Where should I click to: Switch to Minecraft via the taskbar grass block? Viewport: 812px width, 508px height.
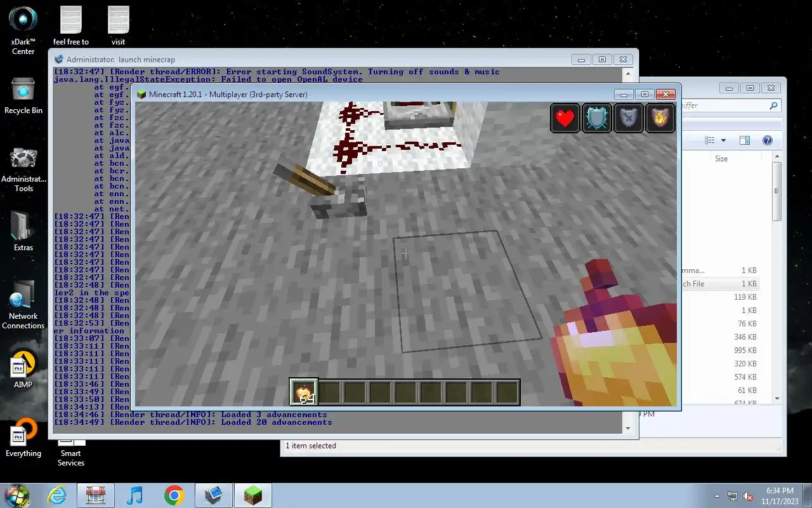coord(252,495)
